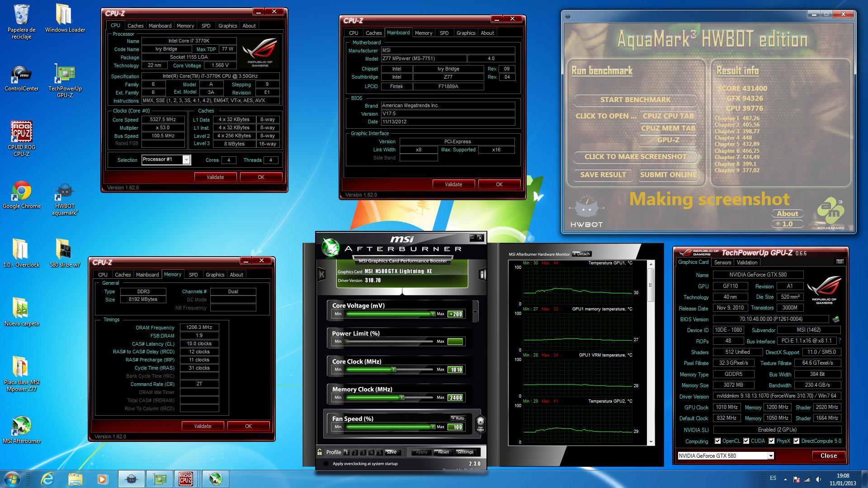Click Hardware Monitor scroll down arrow
Viewport: 868px width, 488px height.
[x=651, y=442]
